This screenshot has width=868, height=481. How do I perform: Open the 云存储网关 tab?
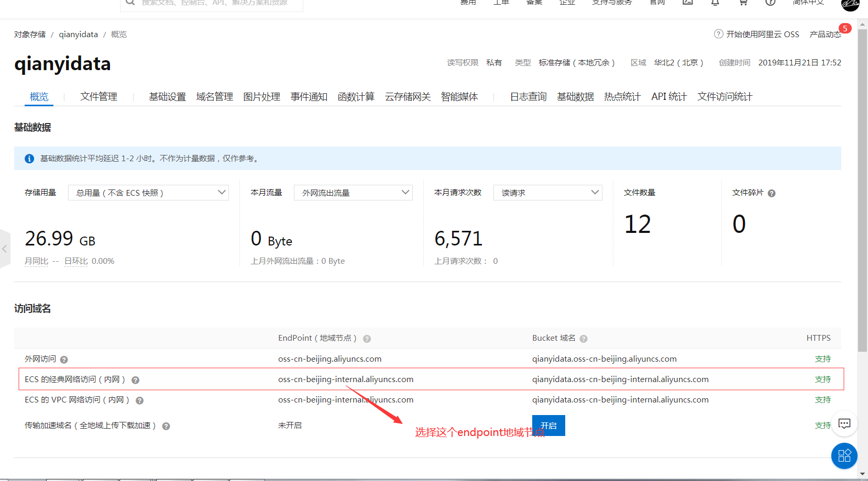[408, 97]
